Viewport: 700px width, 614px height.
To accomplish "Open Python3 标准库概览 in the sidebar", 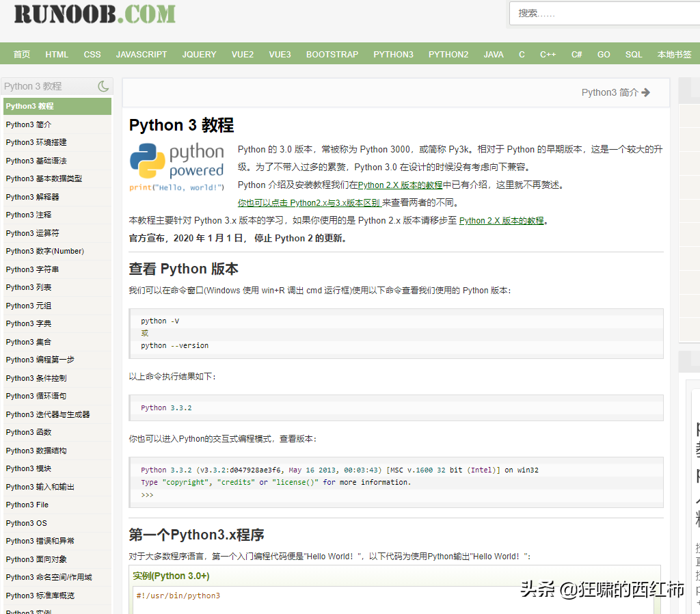I will pyautogui.click(x=57, y=596).
